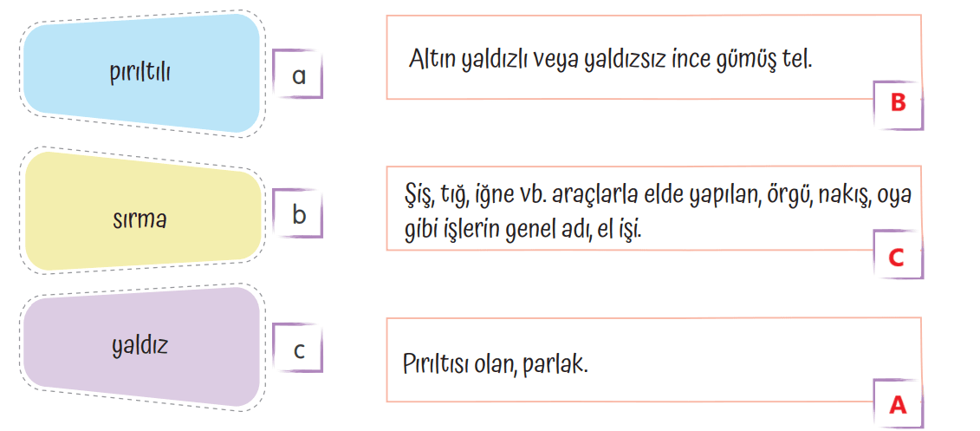Screen dimensions: 980x431
Task: Click the lowercase "c" letter box
Action: [x=298, y=349]
